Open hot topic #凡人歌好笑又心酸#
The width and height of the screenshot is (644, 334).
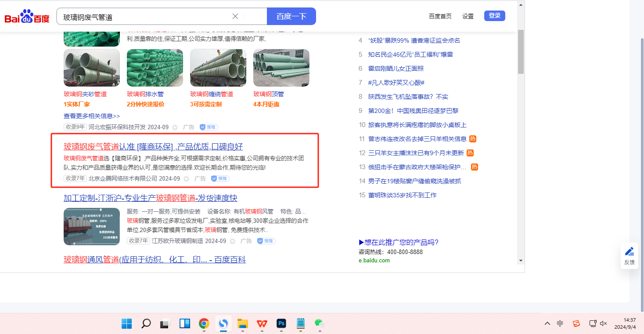pyautogui.click(x=396, y=83)
